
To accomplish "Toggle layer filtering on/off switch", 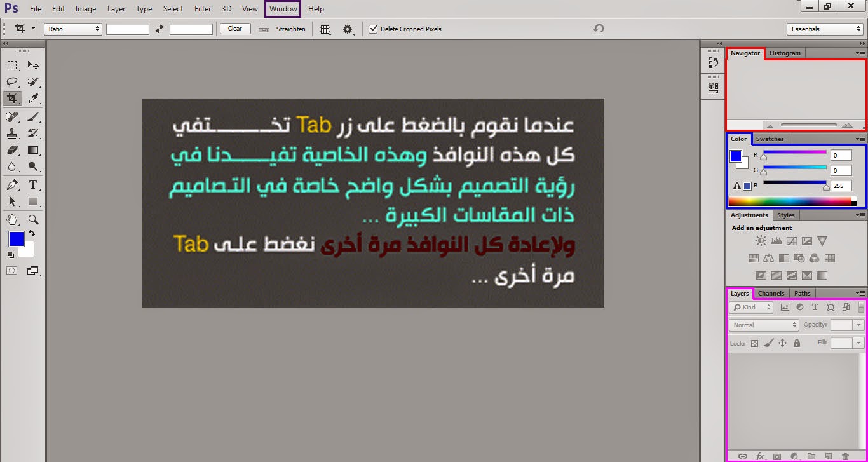I will tap(861, 307).
